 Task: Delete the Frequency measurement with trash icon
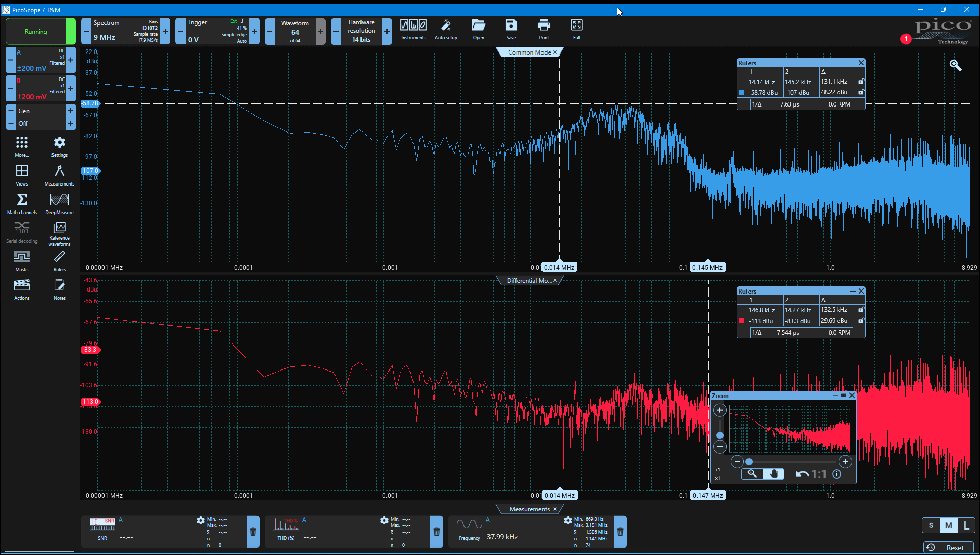pyautogui.click(x=620, y=532)
